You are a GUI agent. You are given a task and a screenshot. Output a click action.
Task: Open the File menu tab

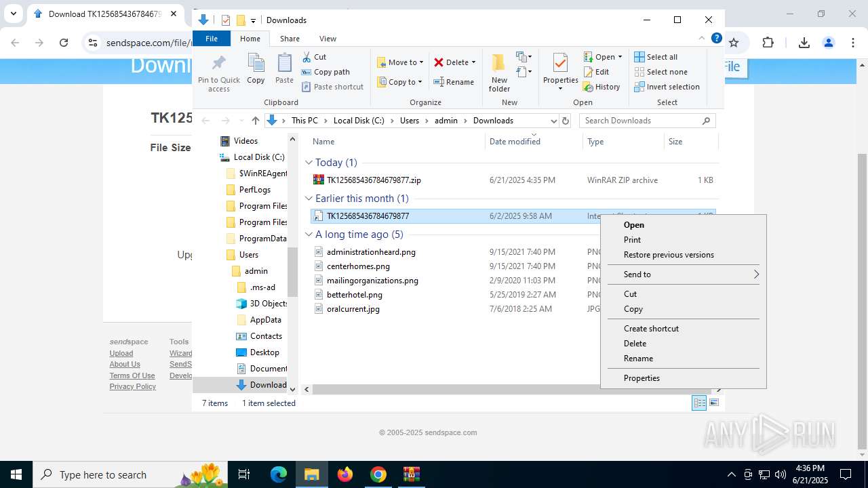tap(212, 39)
